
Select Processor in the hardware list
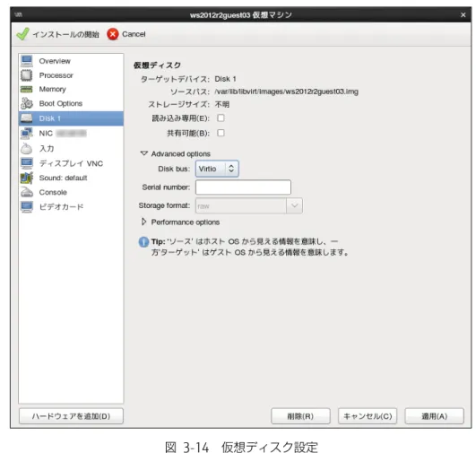[71, 75]
